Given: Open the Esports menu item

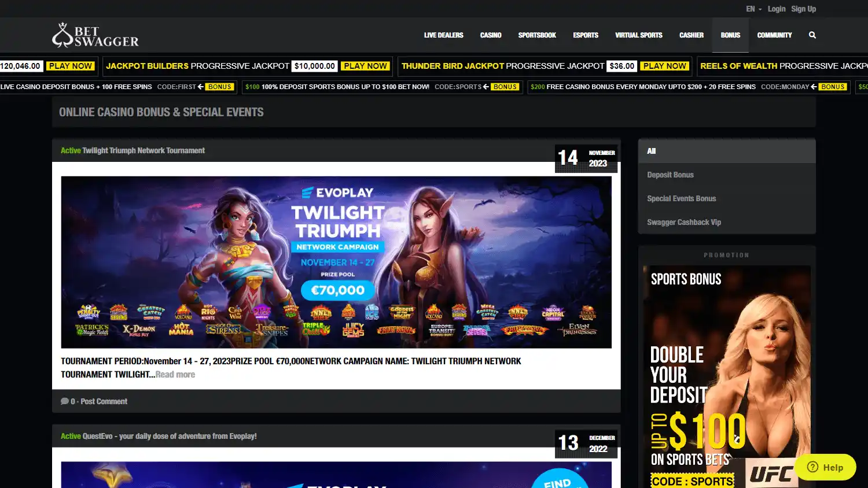Looking at the screenshot, I should 586,35.
